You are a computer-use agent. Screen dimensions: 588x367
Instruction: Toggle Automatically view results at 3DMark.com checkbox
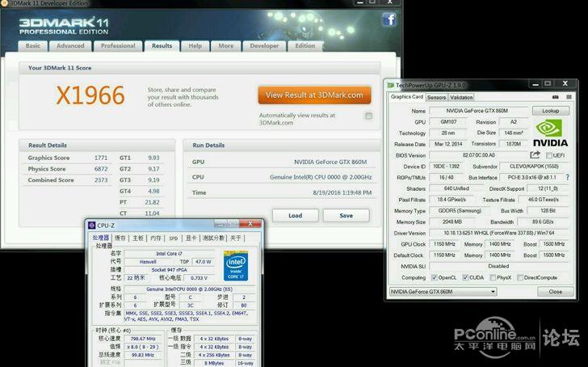click(x=368, y=116)
